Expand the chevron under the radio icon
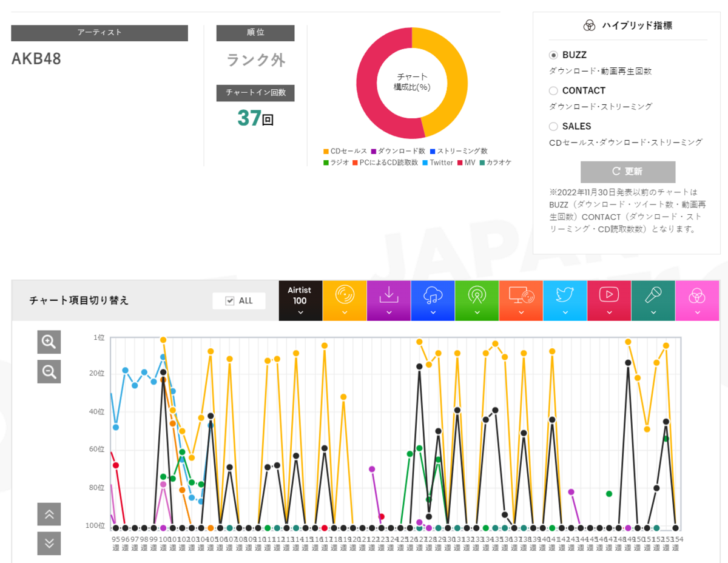Screen dimensions: 728x563 click(477, 313)
